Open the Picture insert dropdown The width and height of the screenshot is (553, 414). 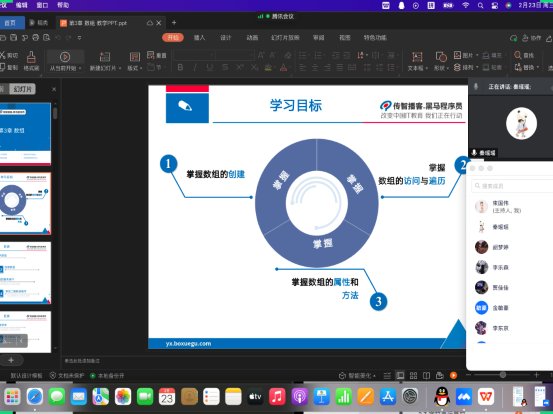point(477,55)
